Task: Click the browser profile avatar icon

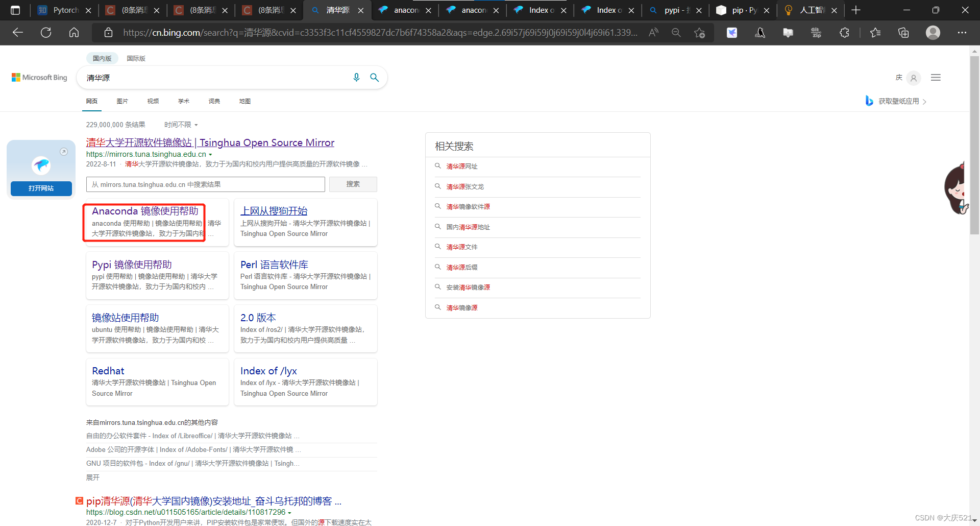Action: click(933, 32)
